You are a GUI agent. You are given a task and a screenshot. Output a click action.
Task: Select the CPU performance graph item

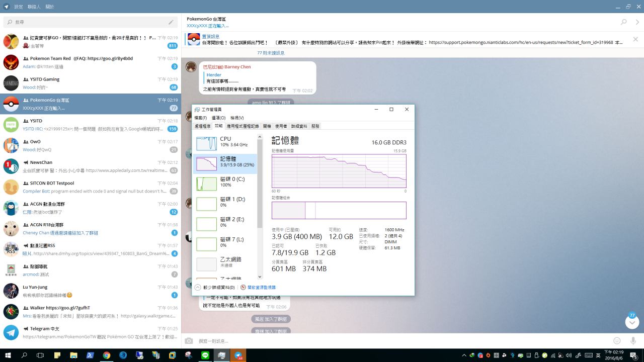(225, 143)
